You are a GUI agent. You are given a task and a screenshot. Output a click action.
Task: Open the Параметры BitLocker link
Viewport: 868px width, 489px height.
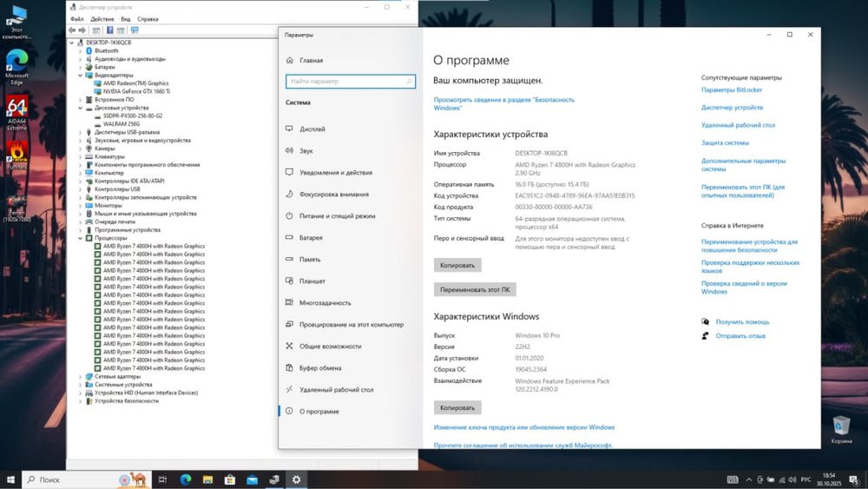coord(731,89)
